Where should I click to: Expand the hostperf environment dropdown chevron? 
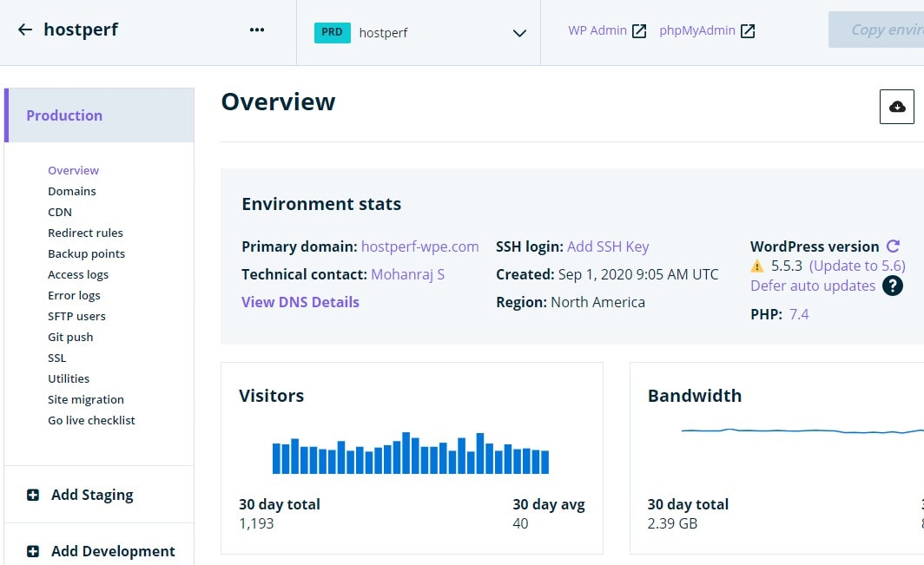click(519, 33)
